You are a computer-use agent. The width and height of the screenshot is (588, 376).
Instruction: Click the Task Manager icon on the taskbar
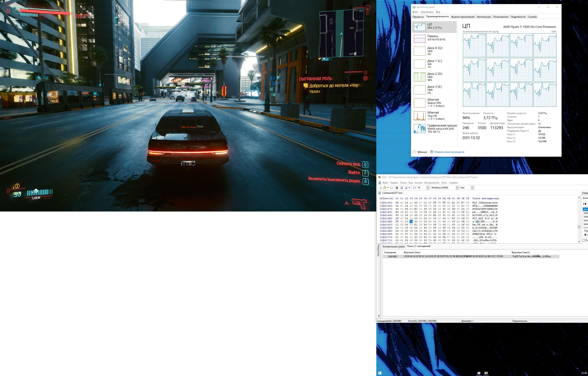pos(479,373)
